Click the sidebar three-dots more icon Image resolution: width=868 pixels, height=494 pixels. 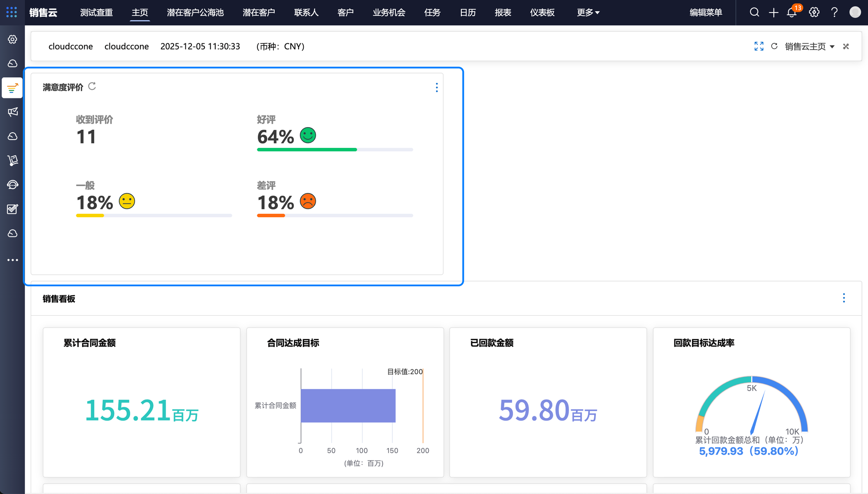(13, 260)
